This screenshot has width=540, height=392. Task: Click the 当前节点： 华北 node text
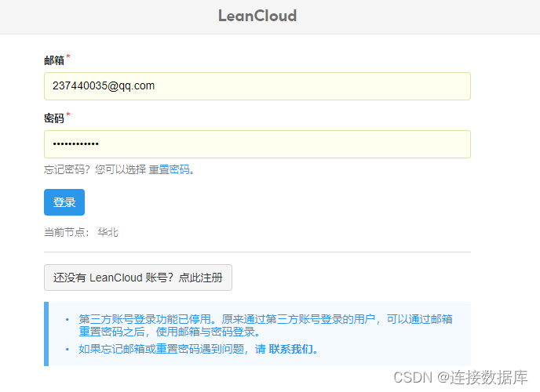82,232
